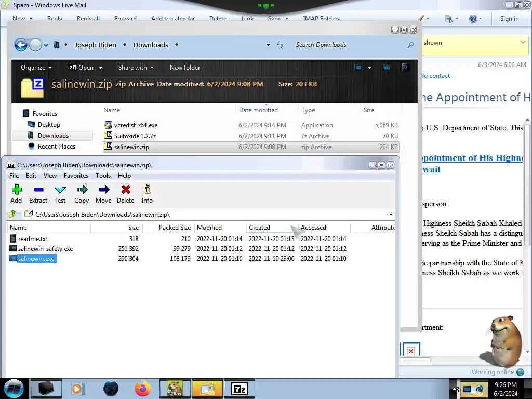Open the 7-Zip taskbar button
This screenshot has height=399, width=532.
click(x=240, y=389)
